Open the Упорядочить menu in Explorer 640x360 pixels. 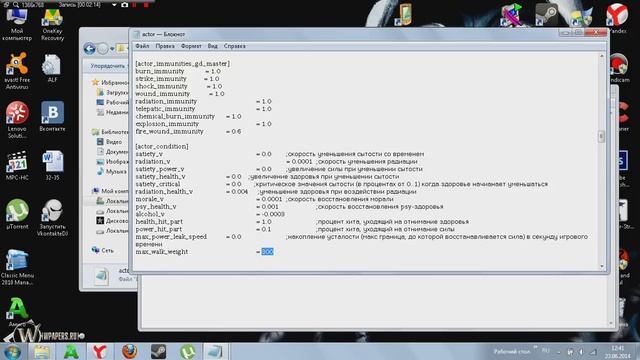[108, 66]
